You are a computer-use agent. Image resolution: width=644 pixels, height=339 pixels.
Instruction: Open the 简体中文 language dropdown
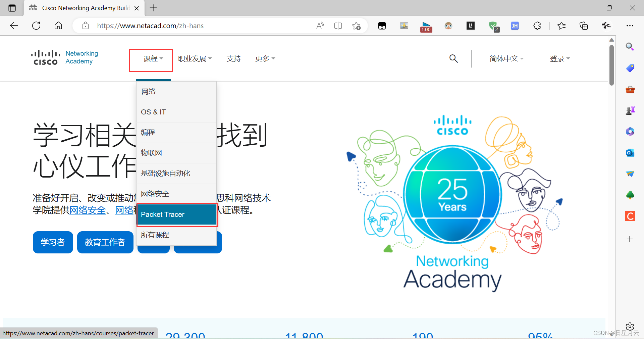point(506,59)
